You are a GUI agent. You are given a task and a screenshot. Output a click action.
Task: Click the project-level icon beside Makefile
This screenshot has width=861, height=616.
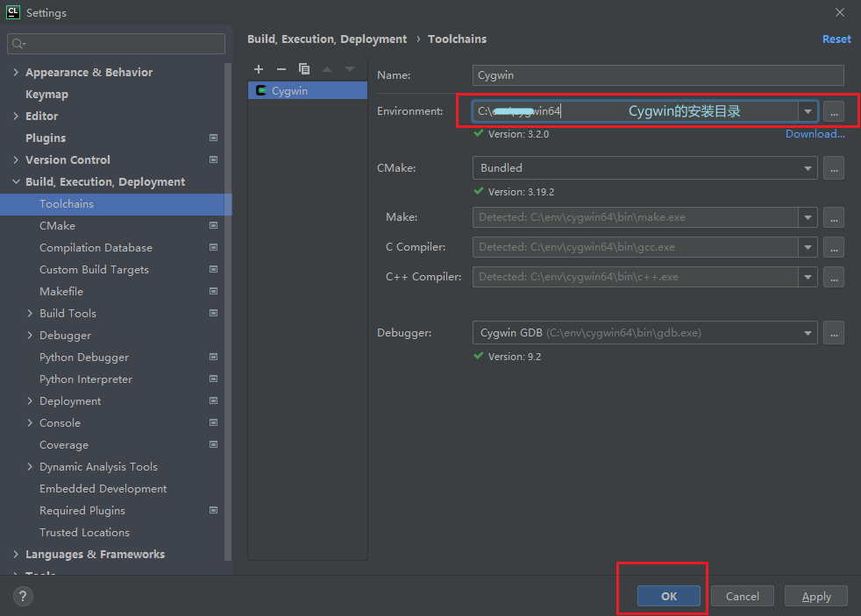(x=214, y=291)
